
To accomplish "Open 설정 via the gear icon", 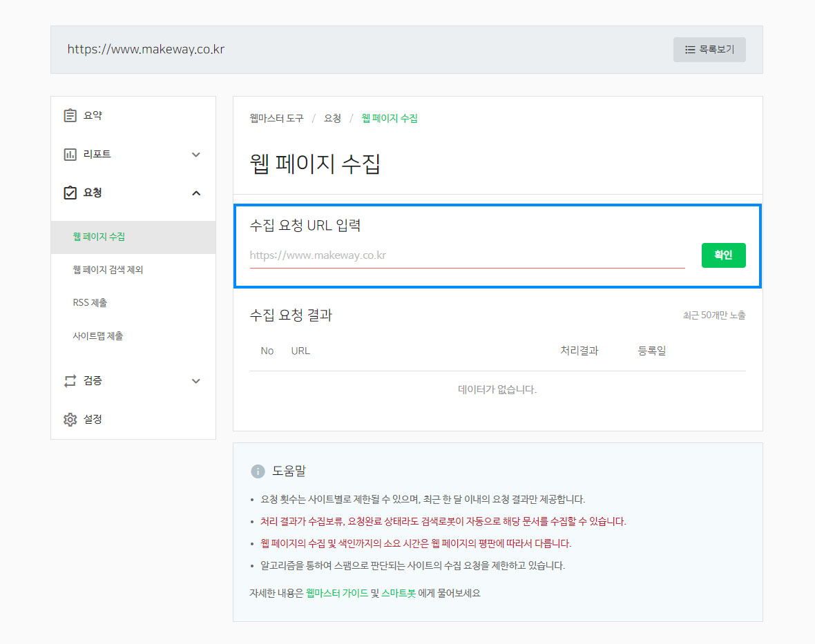I will 70,419.
